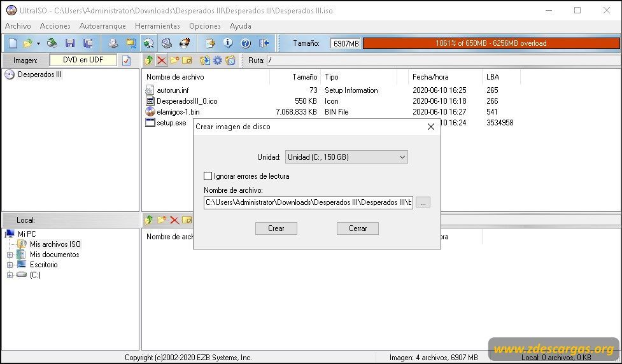Image resolution: width=622 pixels, height=364 pixels.
Task: Click the Info 'i' toolbar icon
Action: [228, 43]
